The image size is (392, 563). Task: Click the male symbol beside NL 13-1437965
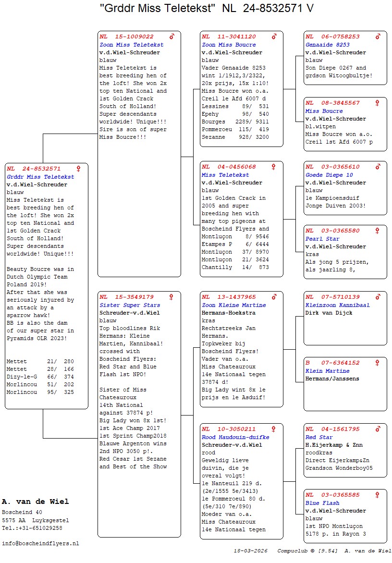[x=274, y=297]
